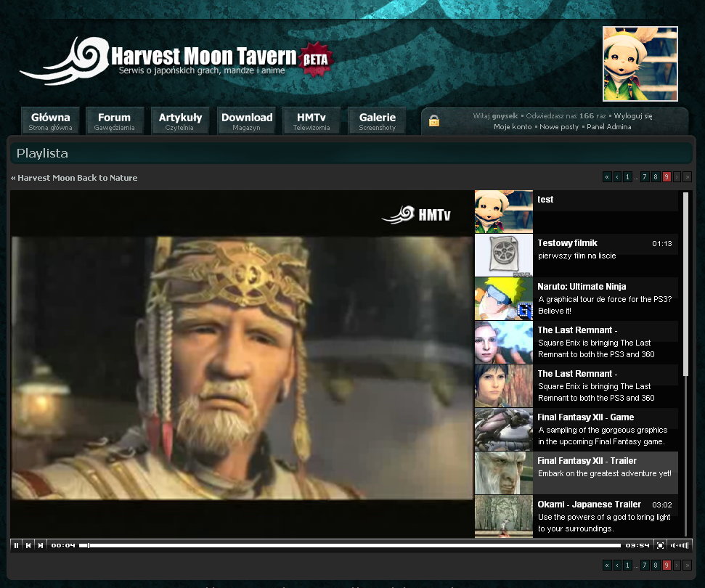Open the Galerie Screenshoty tab
Viewport: 705px width, 588px height.
[377, 121]
